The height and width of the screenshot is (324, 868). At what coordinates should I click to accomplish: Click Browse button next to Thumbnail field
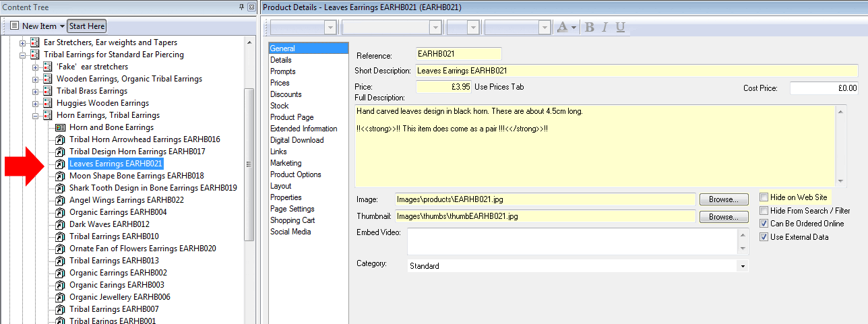pos(724,217)
